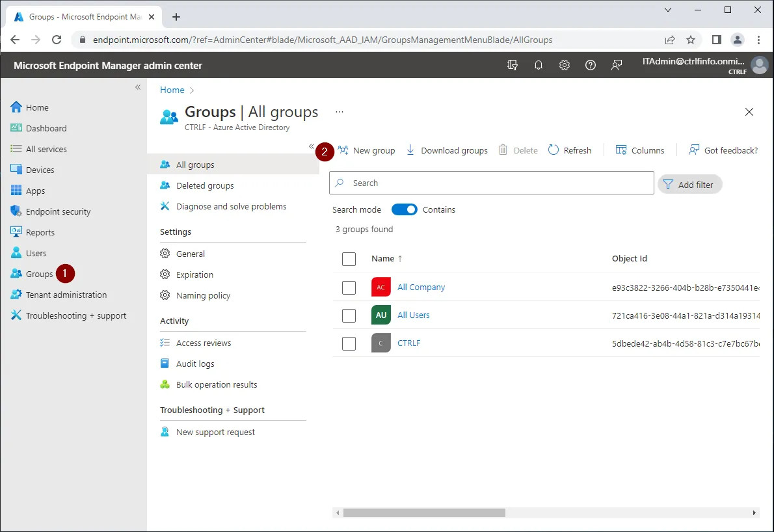Select All groups in the blade menu

click(233, 165)
